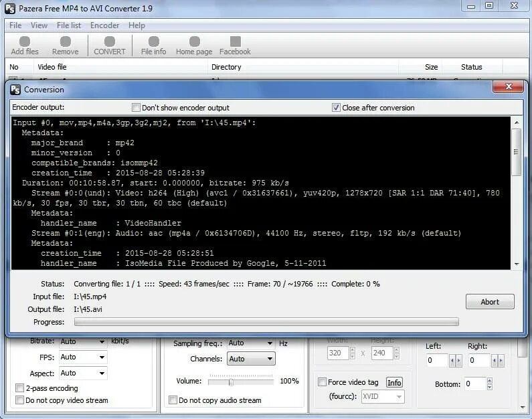The width and height of the screenshot is (532, 419).
Task: Click the Remove toolbar icon
Action: click(65, 46)
